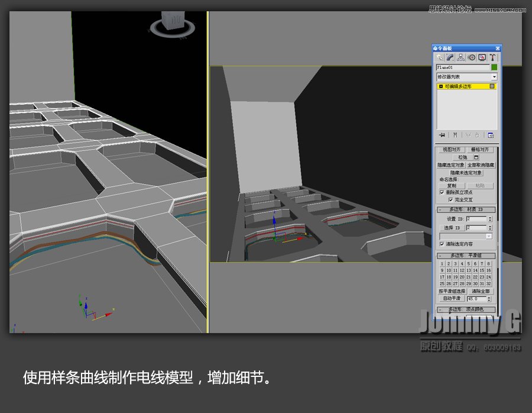This screenshot has height=413, width=532.
Task: Open the Motion panel icon
Action: 471,57
